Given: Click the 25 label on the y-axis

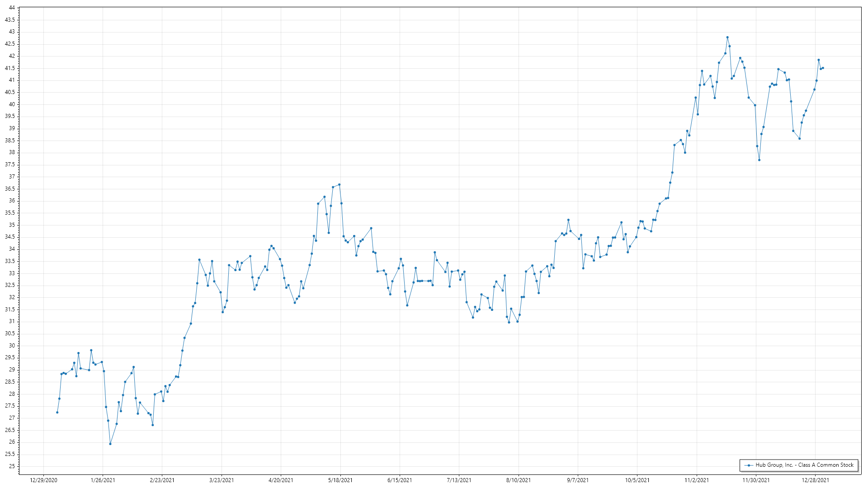Looking at the screenshot, I should 11,466.
